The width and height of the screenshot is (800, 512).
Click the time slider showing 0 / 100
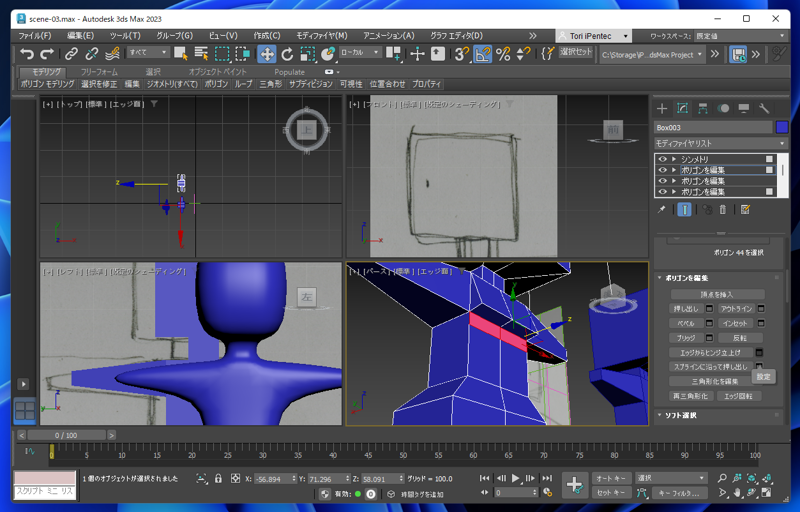point(66,435)
